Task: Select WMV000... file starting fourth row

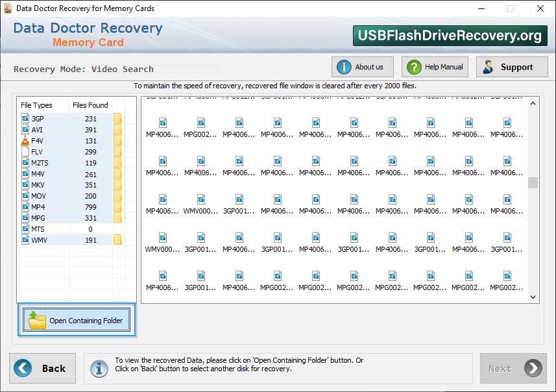Action: pyautogui.click(x=162, y=243)
